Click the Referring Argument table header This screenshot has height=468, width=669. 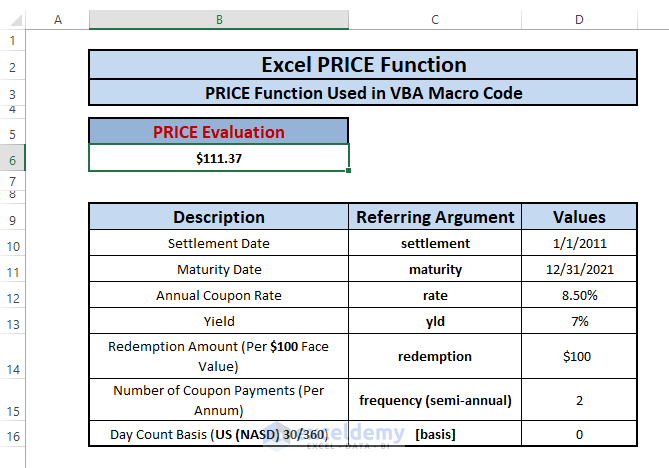click(x=434, y=217)
